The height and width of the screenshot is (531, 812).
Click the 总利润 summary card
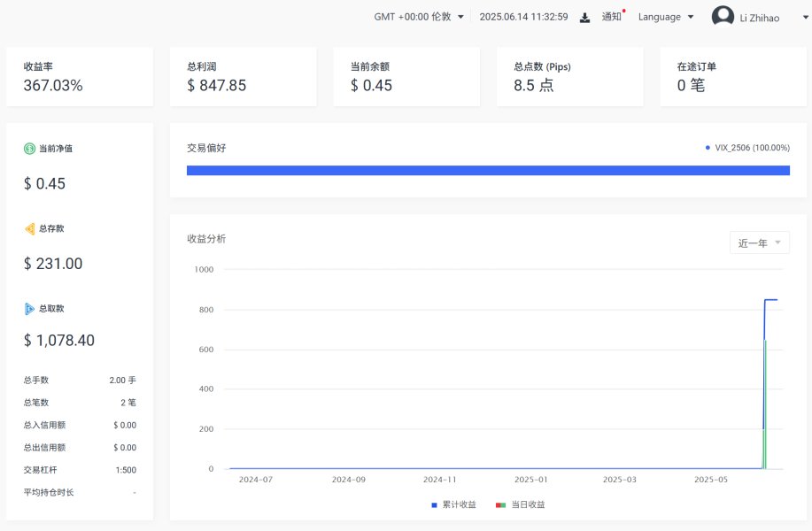pyautogui.click(x=243, y=77)
